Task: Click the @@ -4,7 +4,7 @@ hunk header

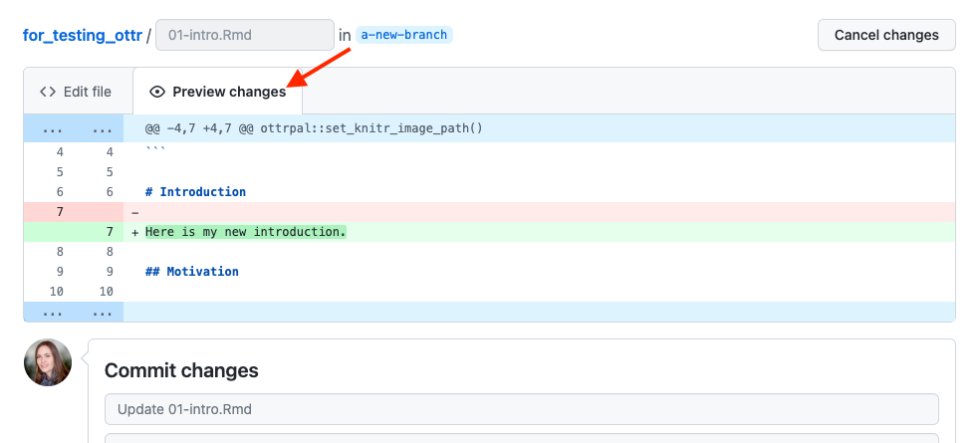Action: tap(315, 128)
